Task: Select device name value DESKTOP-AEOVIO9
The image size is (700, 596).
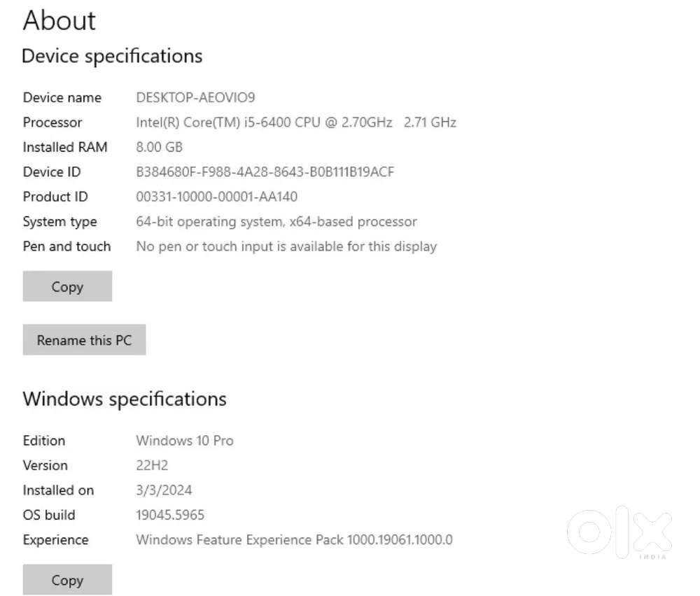Action: 195,97
